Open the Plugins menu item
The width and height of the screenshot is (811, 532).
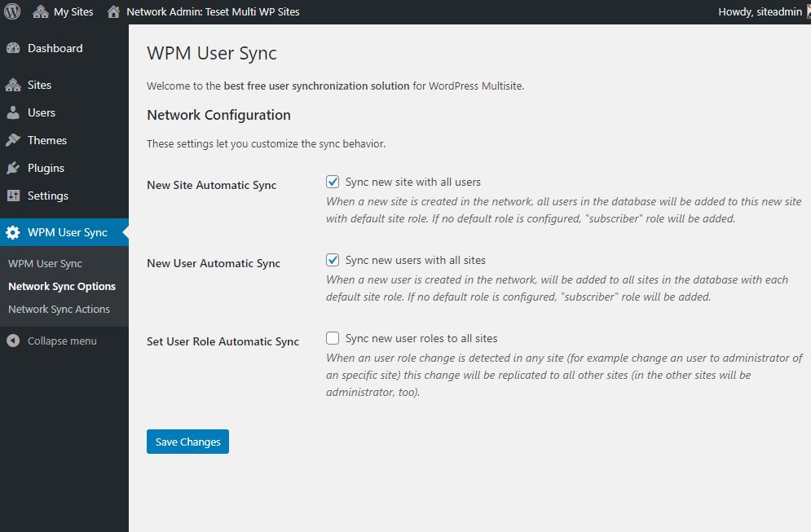click(x=64, y=168)
